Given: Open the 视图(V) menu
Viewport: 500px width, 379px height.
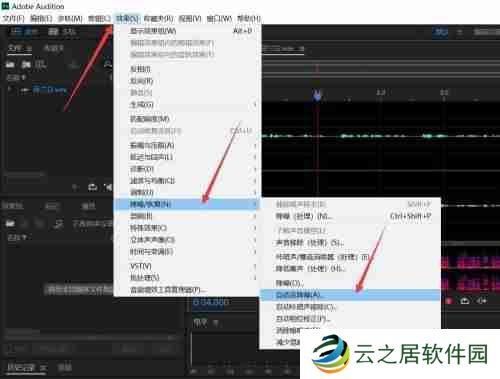Looking at the screenshot, I should tap(190, 19).
